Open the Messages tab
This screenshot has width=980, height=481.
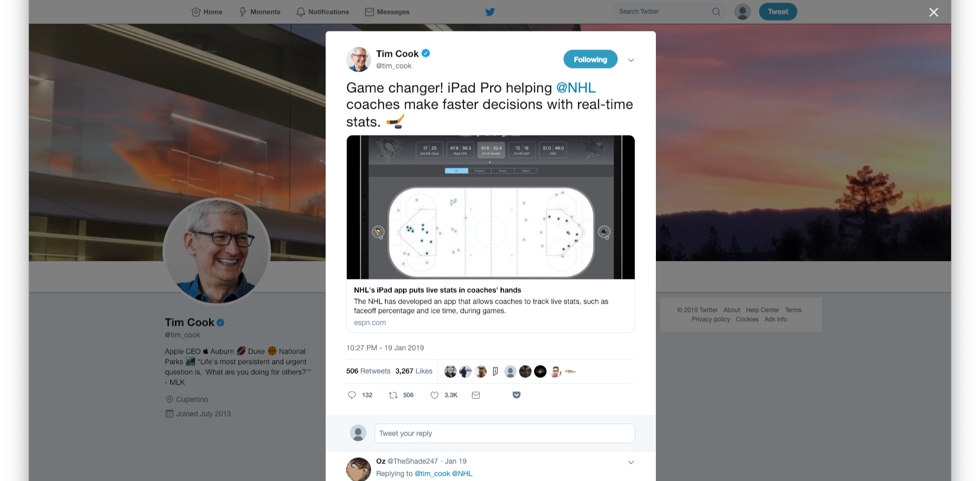[387, 12]
